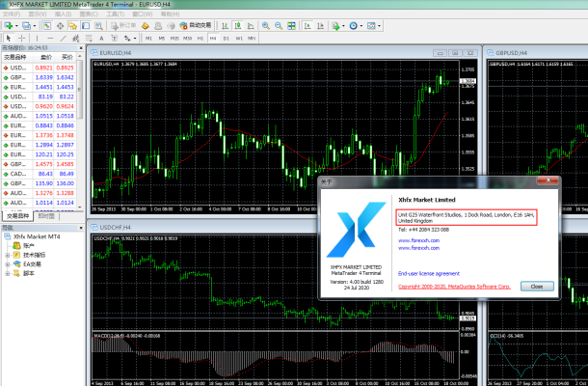Select the text label 'T' tool

click(x=115, y=38)
